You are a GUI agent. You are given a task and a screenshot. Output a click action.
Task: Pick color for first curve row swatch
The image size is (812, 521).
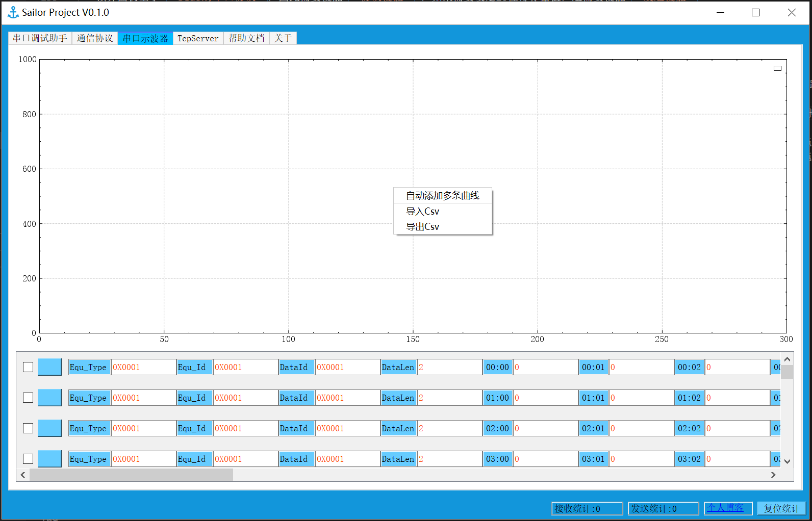[x=49, y=367]
